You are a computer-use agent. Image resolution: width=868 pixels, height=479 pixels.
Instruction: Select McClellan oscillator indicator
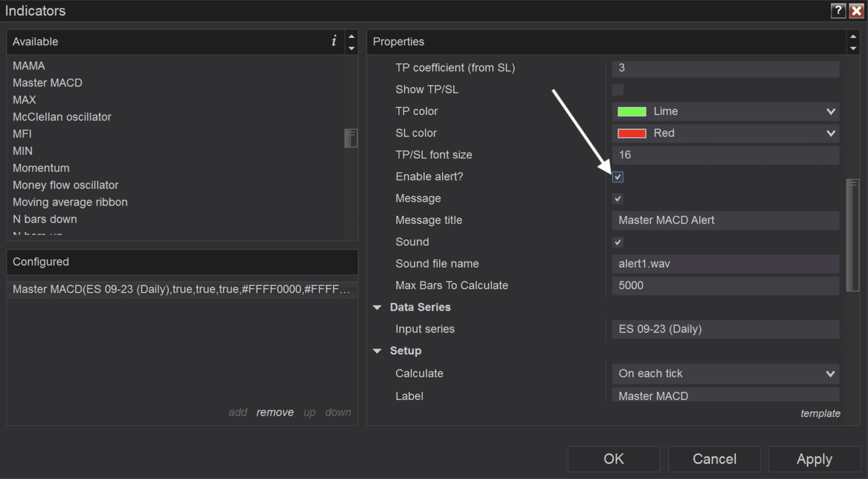coord(62,117)
